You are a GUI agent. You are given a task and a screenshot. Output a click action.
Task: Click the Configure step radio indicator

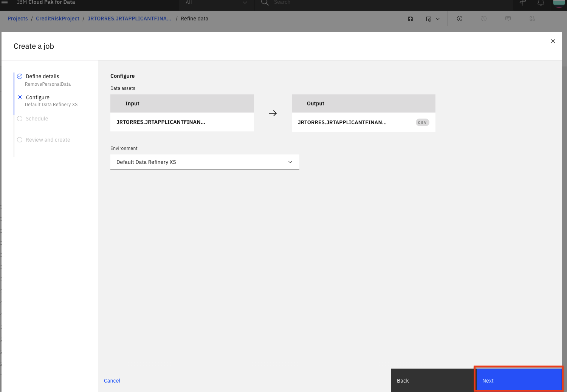click(x=20, y=97)
